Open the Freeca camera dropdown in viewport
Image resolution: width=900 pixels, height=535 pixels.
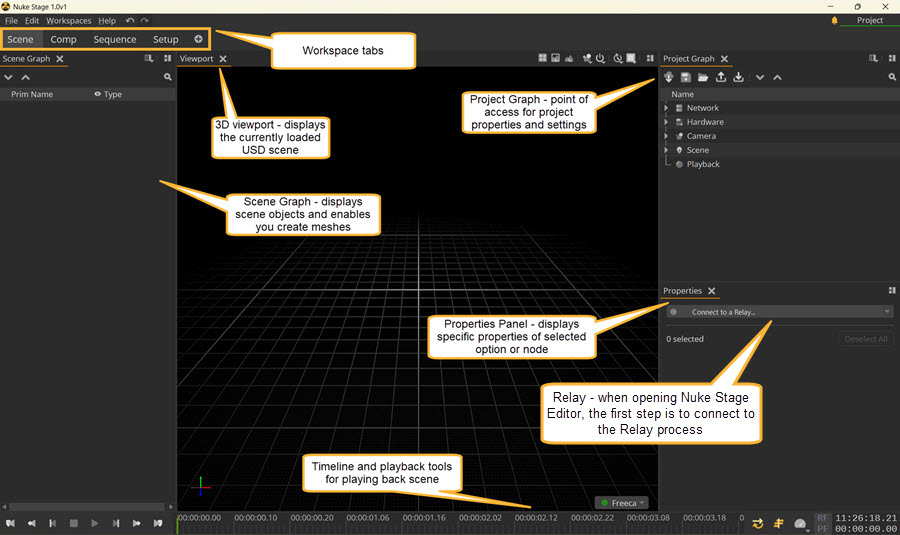[x=622, y=503]
